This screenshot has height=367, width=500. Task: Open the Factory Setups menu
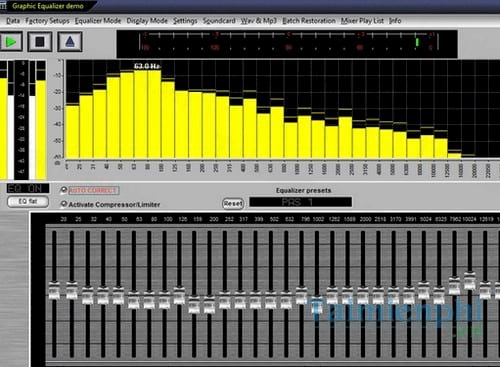point(47,21)
